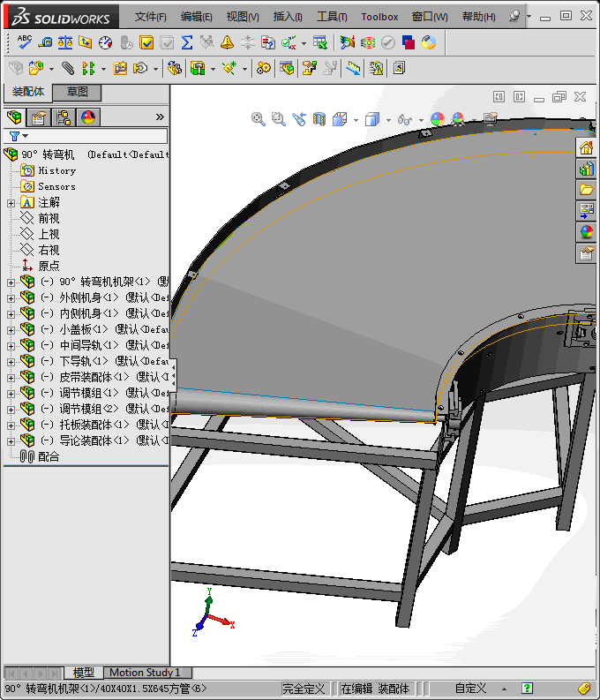Viewport: 600px width, 700px height.
Task: Click the gauge performance evaluation icon
Action: (x=106, y=42)
